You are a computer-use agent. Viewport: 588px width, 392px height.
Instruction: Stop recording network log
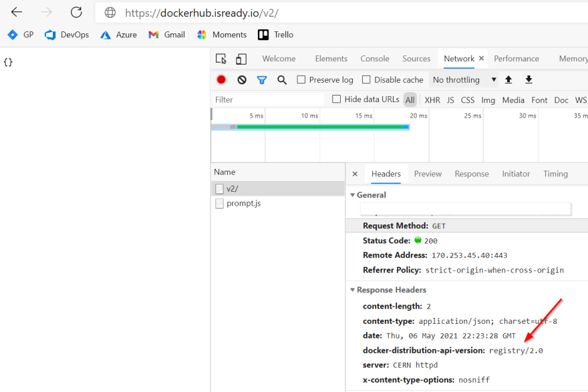[221, 80]
